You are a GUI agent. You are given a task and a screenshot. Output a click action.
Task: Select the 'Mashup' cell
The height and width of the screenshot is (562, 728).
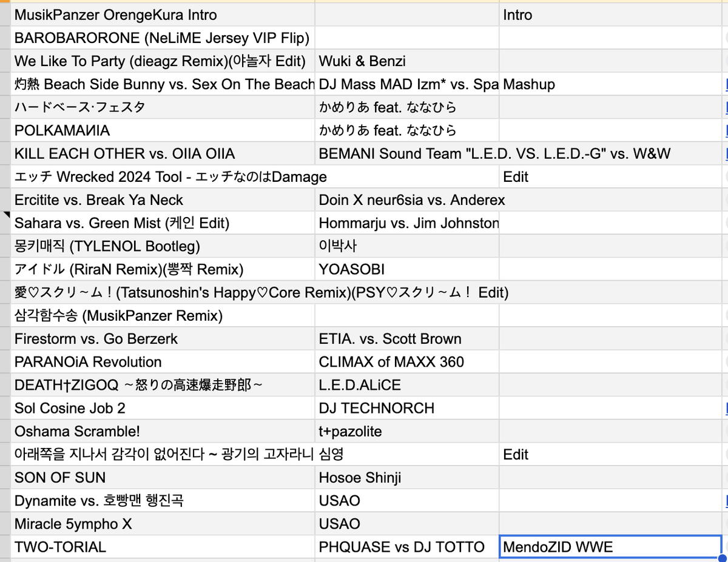point(610,84)
